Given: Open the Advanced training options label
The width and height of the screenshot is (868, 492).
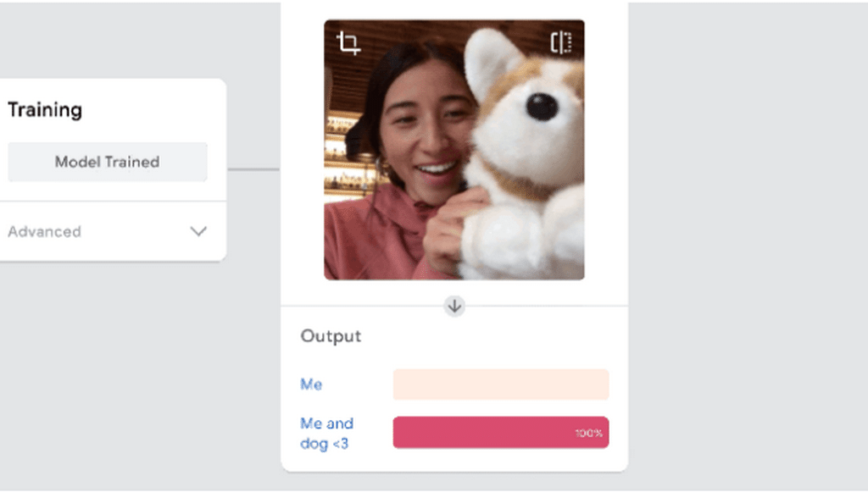Looking at the screenshot, I should [x=44, y=232].
